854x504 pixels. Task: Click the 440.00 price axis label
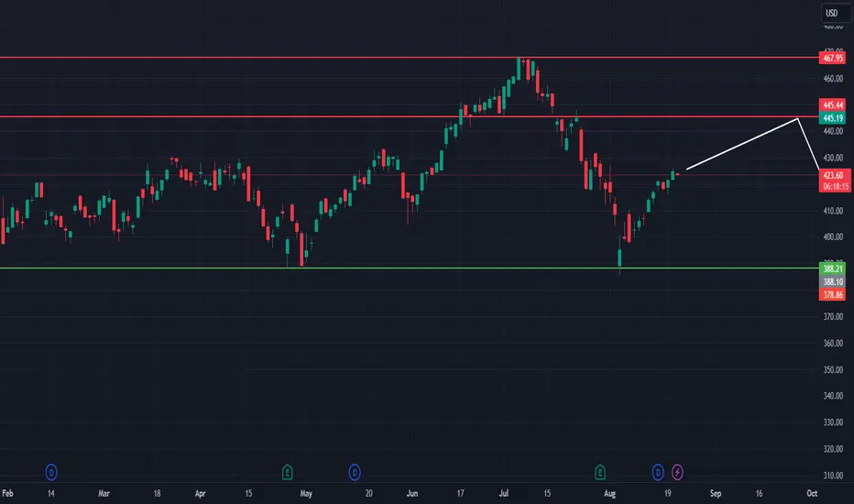833,131
